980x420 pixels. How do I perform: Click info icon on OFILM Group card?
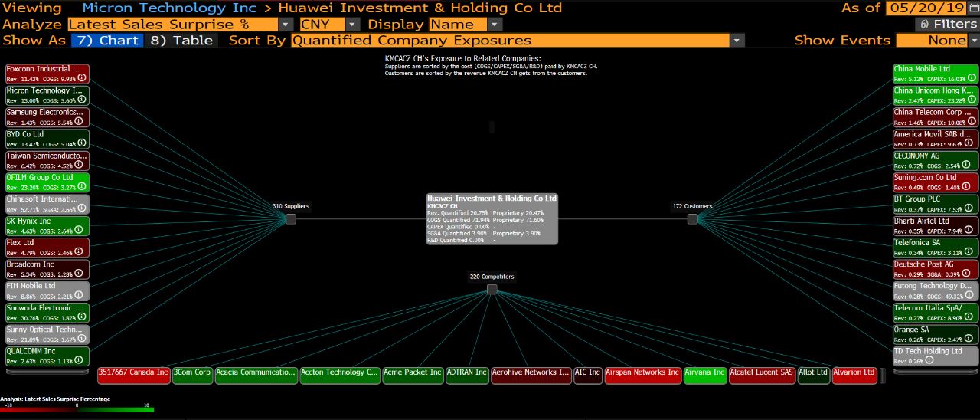pyautogui.click(x=83, y=186)
